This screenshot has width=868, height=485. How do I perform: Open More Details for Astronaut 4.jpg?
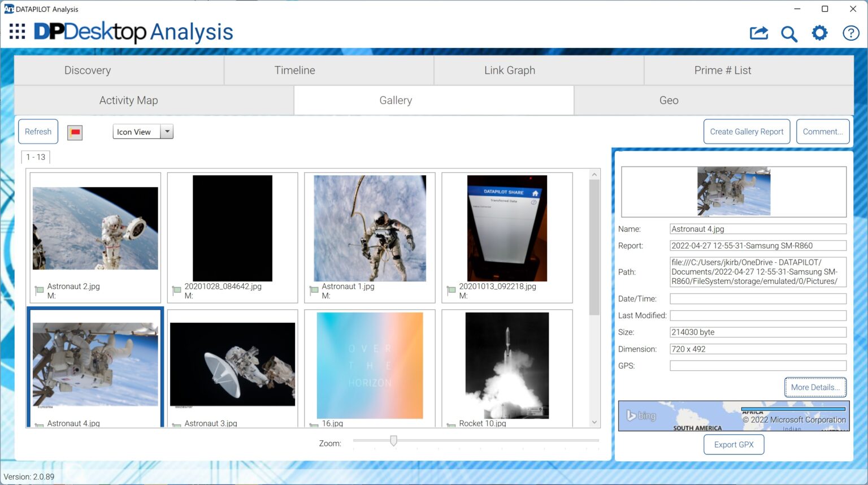(815, 387)
